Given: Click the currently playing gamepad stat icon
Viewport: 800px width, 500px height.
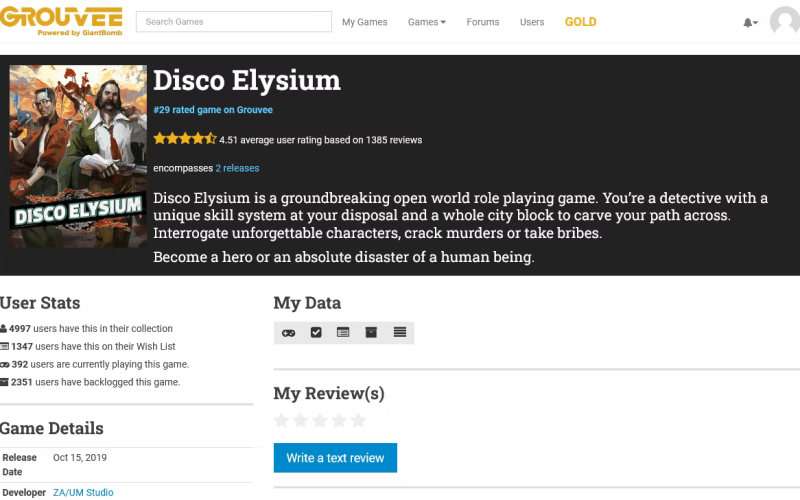Looking at the screenshot, I should tap(5, 364).
